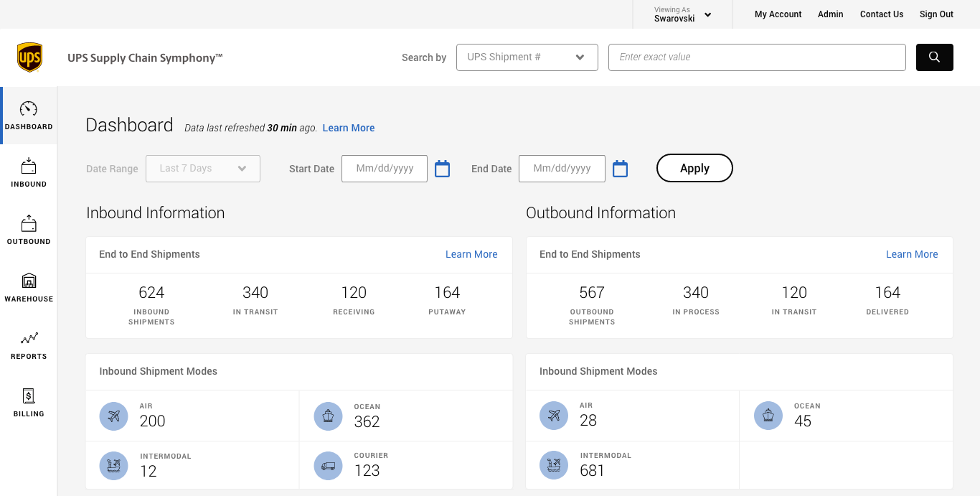Click Contact Us in top menu

pyautogui.click(x=882, y=14)
